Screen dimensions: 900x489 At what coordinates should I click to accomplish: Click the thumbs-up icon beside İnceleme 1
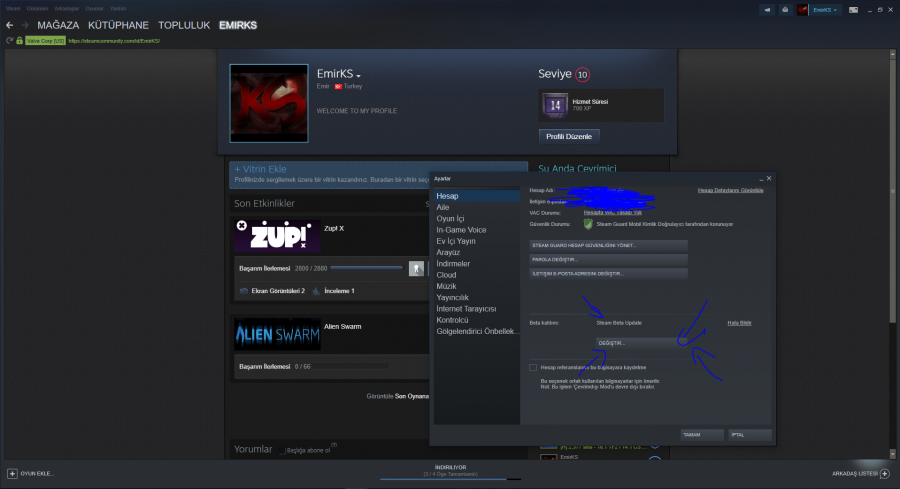(316, 291)
